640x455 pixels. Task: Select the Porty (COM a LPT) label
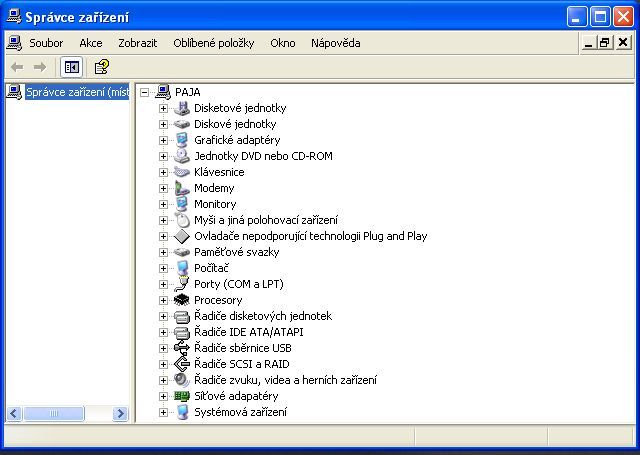[x=239, y=284]
